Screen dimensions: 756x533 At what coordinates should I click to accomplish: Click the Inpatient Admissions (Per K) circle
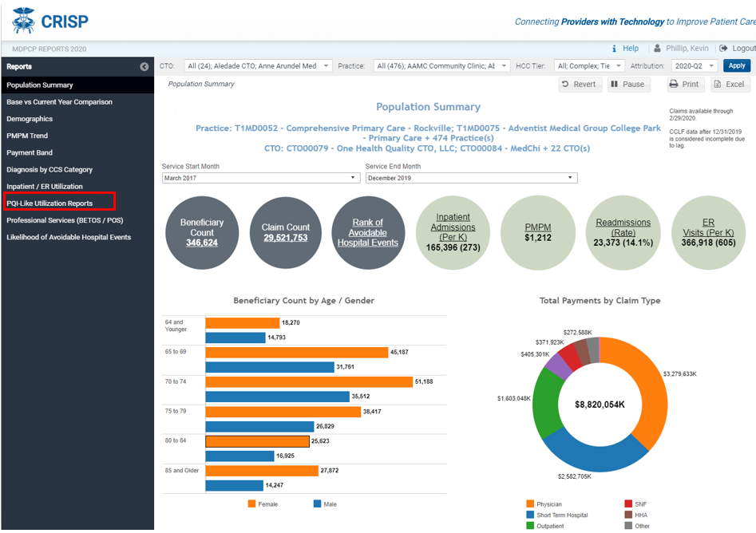click(x=453, y=233)
